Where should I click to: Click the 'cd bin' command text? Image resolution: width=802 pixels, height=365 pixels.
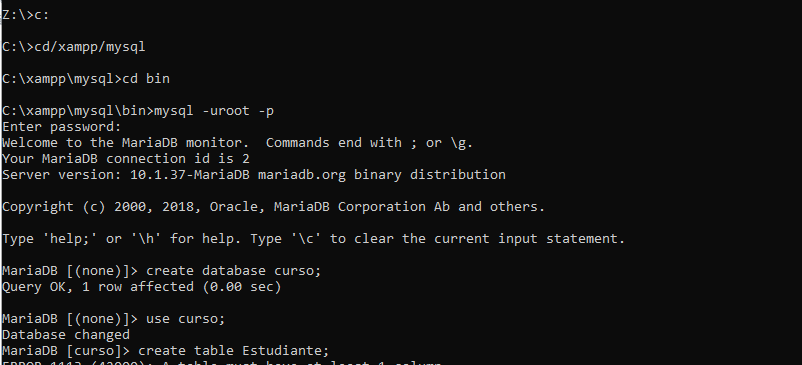click(146, 79)
